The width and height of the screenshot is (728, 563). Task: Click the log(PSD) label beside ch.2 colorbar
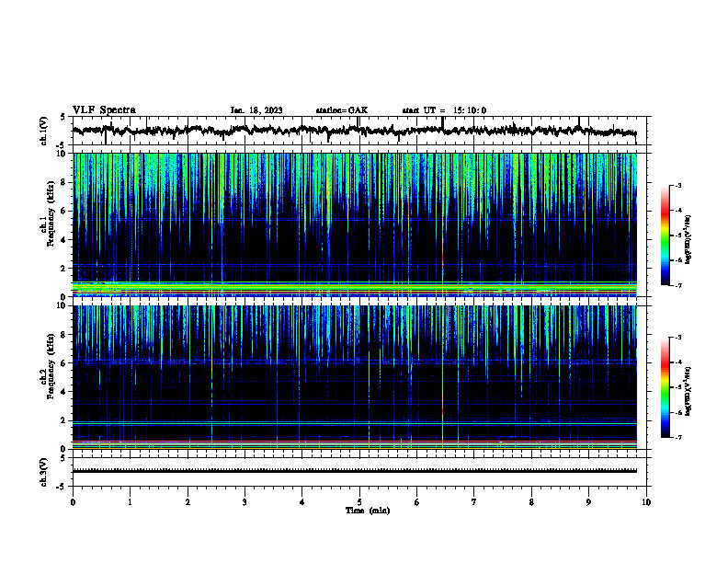pos(688,392)
